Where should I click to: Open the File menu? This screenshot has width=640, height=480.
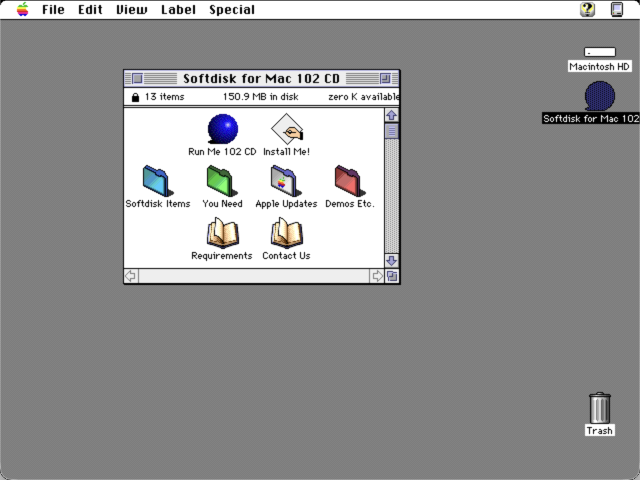pos(53,9)
